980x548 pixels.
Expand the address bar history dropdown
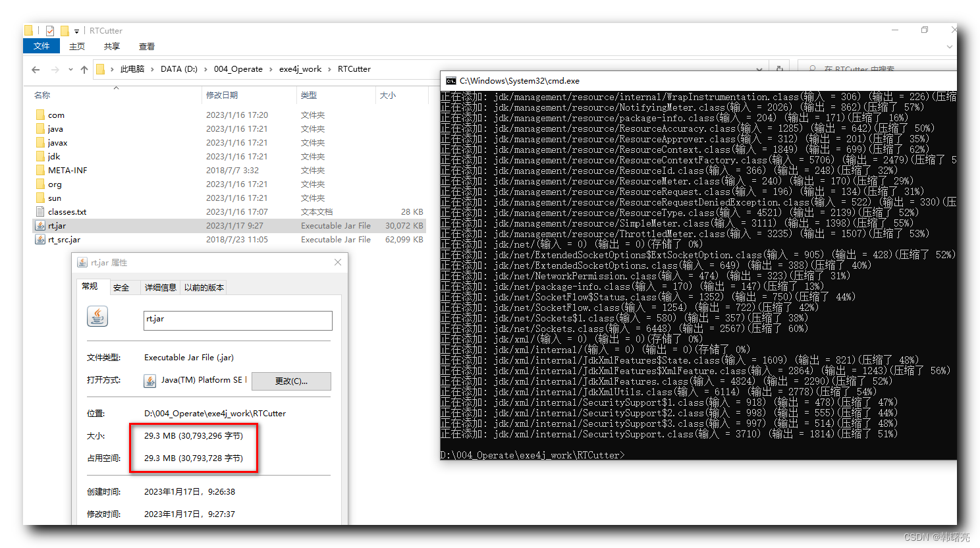tap(759, 68)
